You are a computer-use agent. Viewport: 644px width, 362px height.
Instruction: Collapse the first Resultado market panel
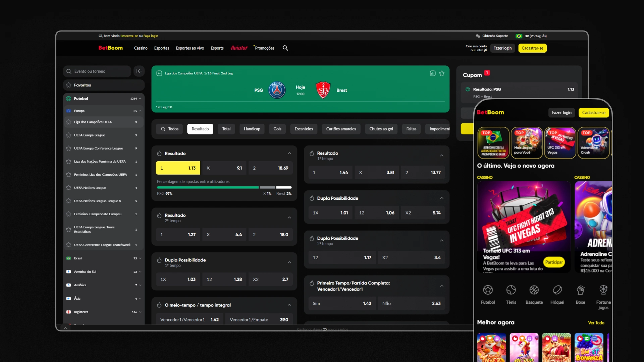(x=289, y=153)
